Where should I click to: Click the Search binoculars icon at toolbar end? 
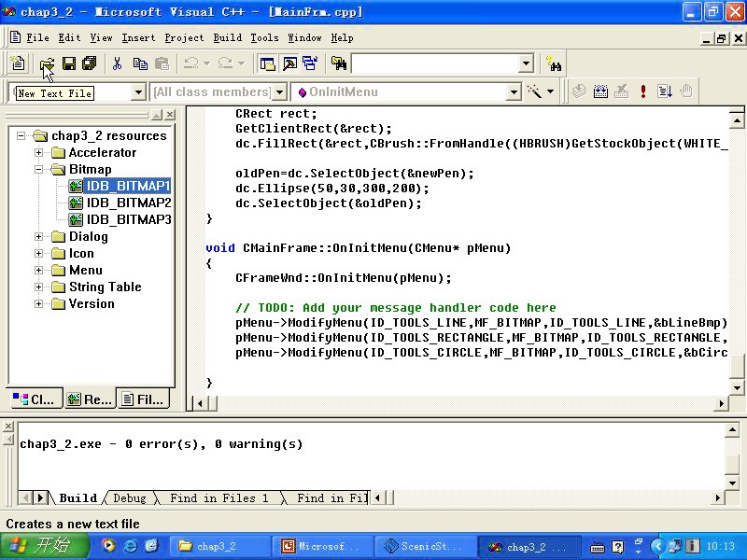coord(554,63)
